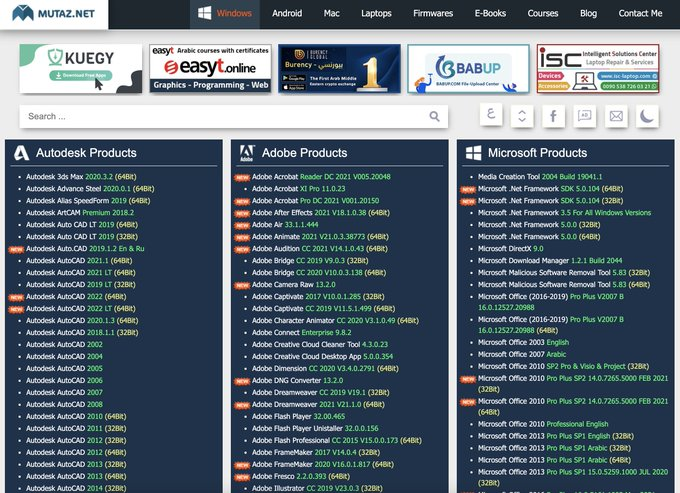
Task: Open Media Creation Tool 2004 link
Action: [x=540, y=177]
